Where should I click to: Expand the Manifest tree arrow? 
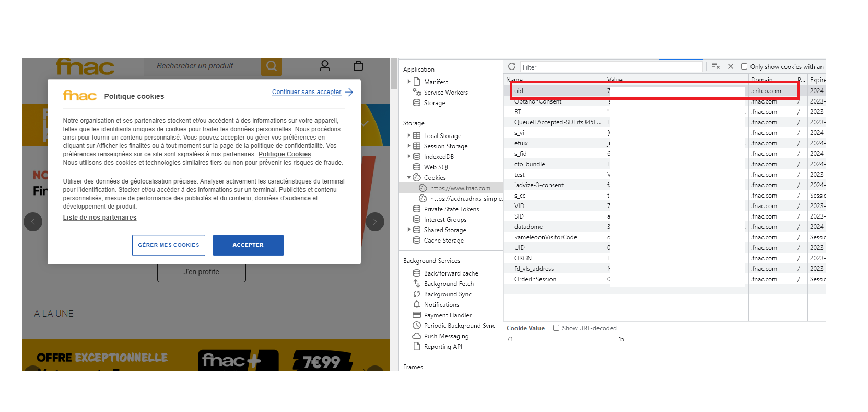coord(409,82)
